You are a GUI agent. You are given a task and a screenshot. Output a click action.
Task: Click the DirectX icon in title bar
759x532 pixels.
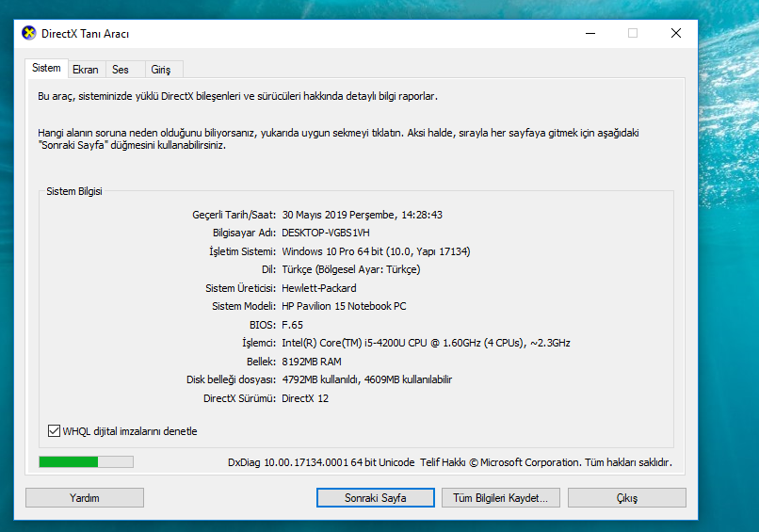tap(29, 33)
